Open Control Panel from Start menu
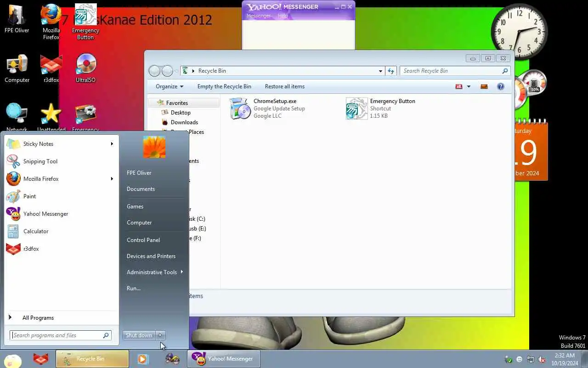Screen dimensions: 588x368 143,240
